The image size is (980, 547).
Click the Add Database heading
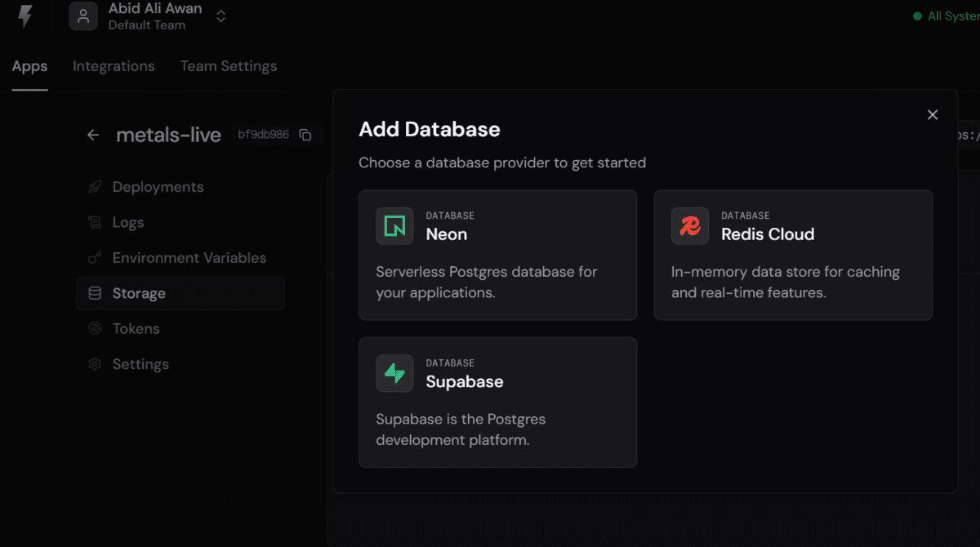click(430, 129)
